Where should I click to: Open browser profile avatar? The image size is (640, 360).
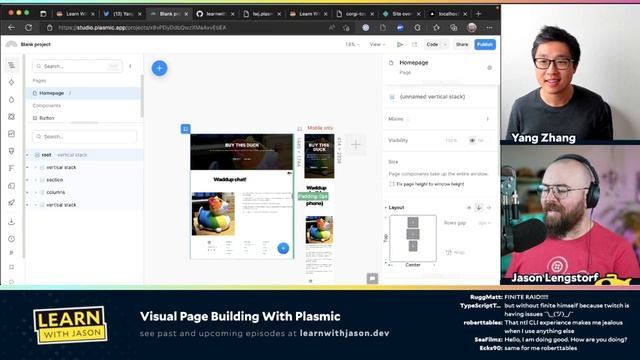click(472, 28)
